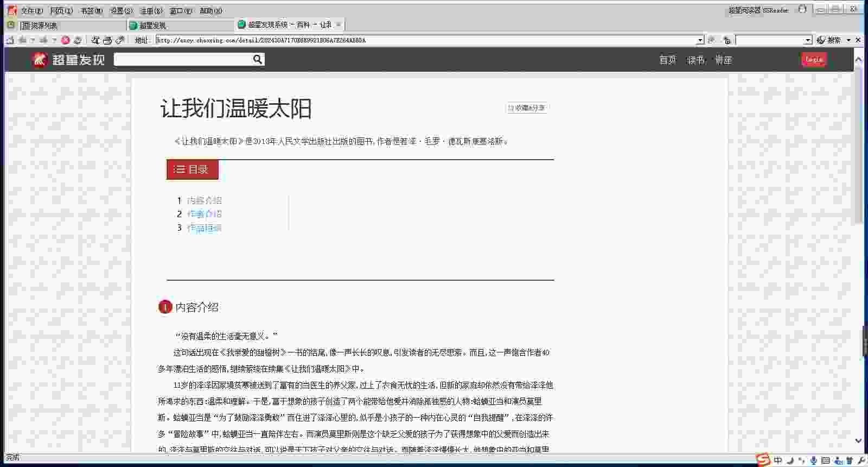The width and height of the screenshot is (868, 467).
Task: Click the print icon in toolbar
Action: (x=107, y=40)
